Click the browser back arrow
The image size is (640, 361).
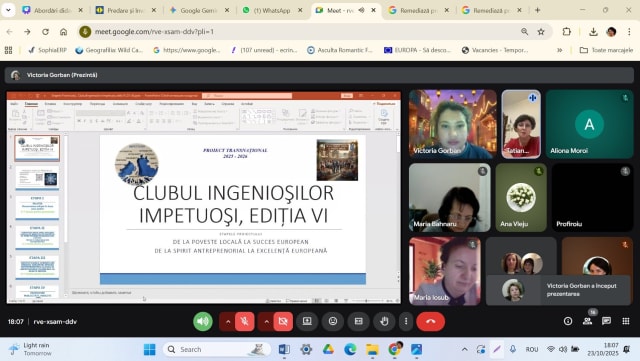[x=9, y=31]
